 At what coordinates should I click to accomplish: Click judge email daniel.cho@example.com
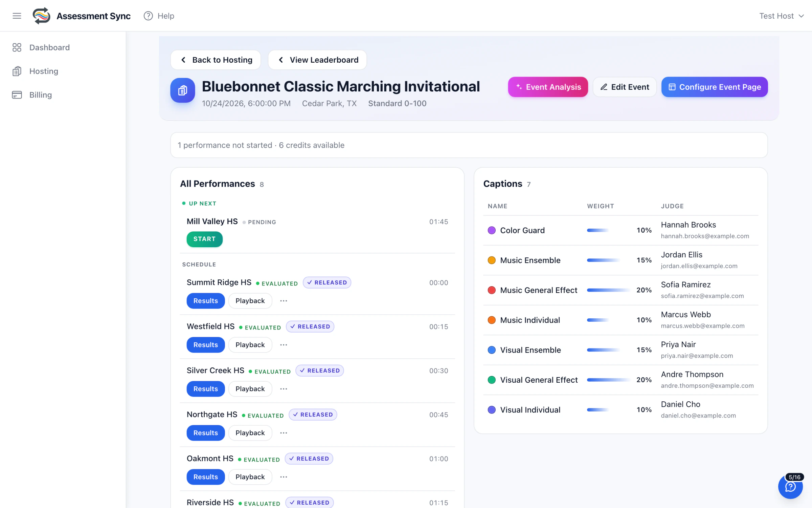coord(698,416)
